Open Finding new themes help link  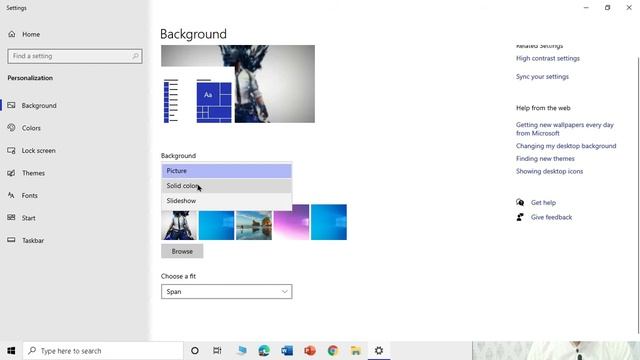(545, 159)
